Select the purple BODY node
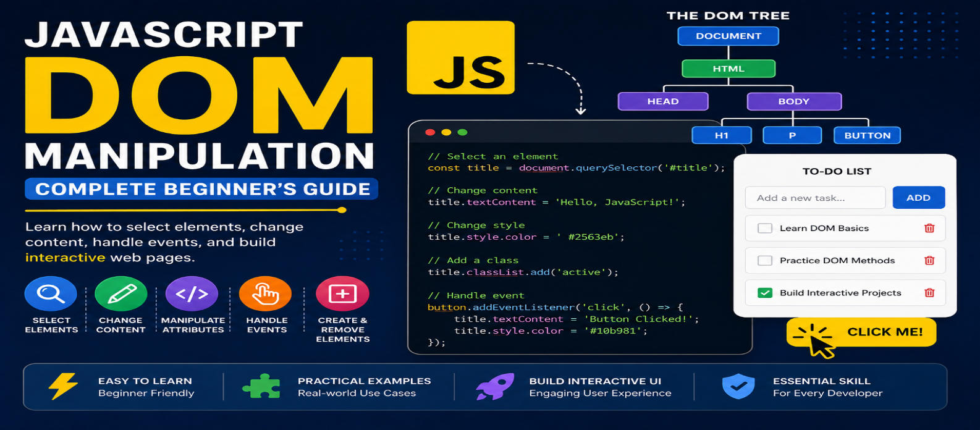Viewport: 980px width, 430px height. coord(794,101)
